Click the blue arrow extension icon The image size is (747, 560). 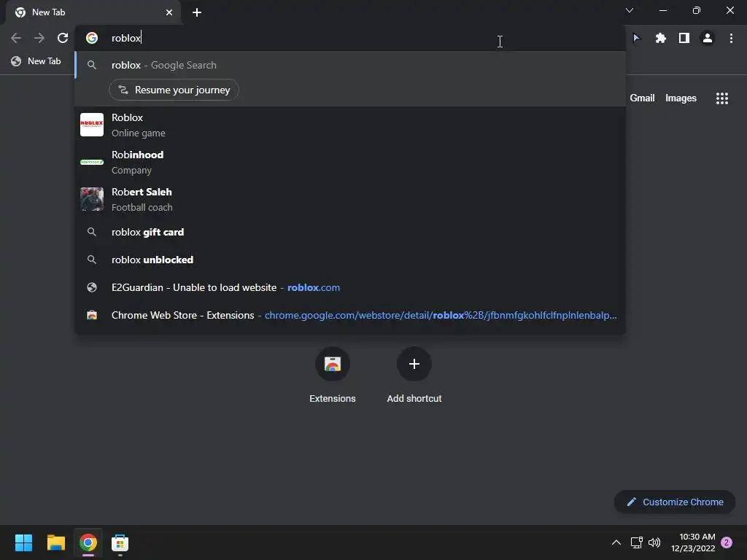[636, 38]
